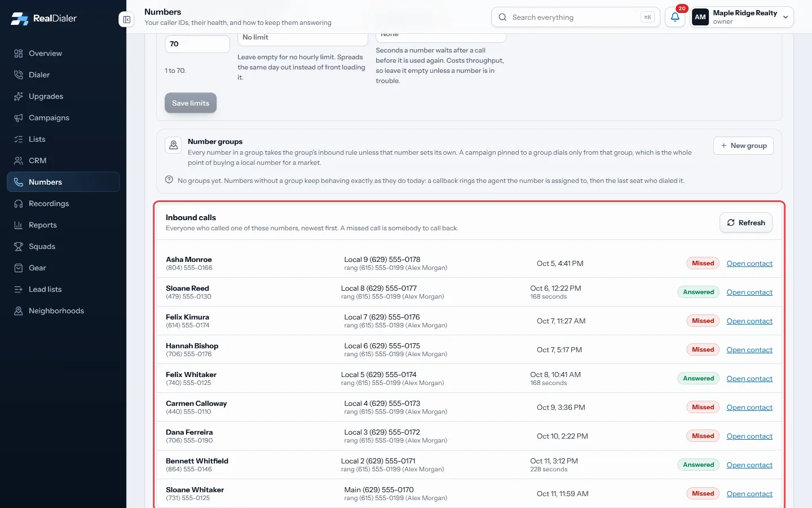Open the Reports bar chart icon in the sidebar
The image size is (812, 508).
pyautogui.click(x=19, y=225)
